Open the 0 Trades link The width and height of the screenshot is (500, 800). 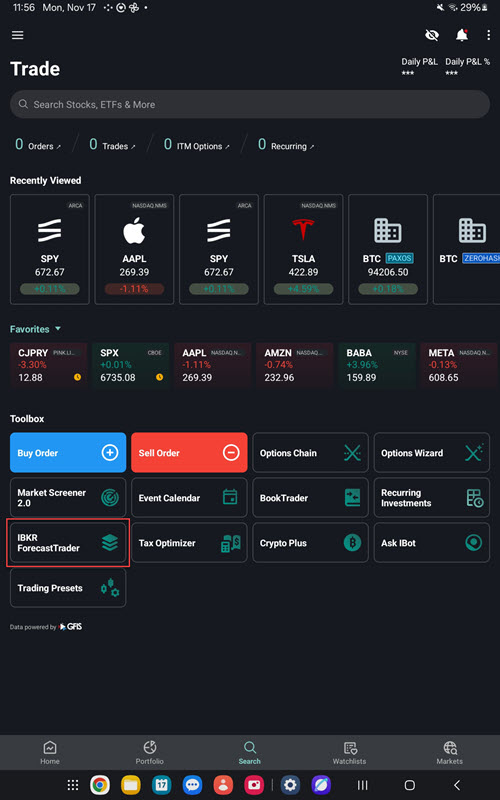coord(112,145)
